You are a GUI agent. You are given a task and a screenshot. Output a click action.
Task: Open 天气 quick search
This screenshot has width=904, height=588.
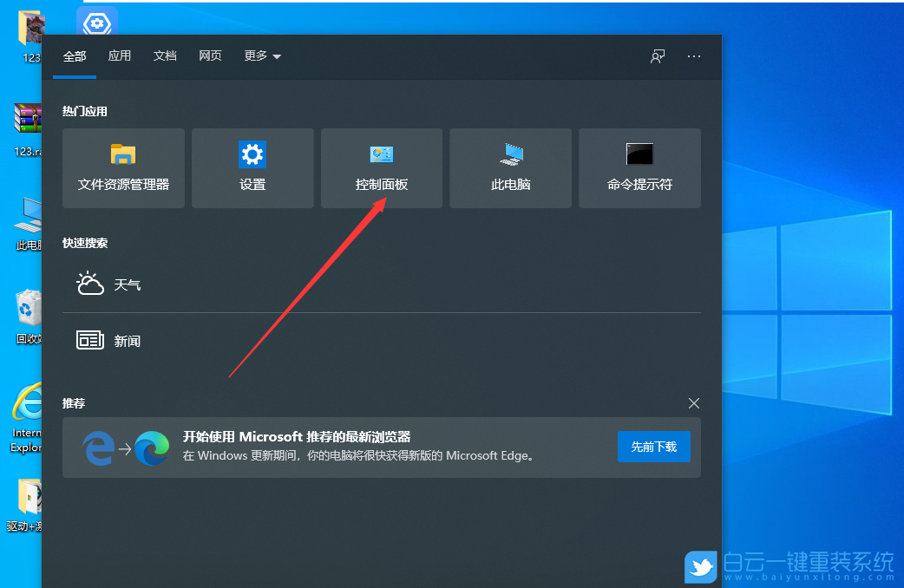(x=128, y=284)
